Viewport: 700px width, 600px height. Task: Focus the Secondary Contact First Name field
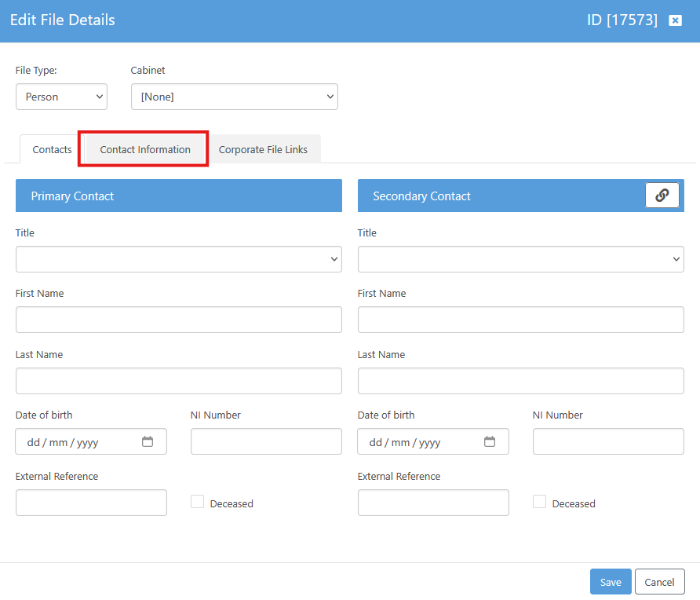tap(520, 320)
